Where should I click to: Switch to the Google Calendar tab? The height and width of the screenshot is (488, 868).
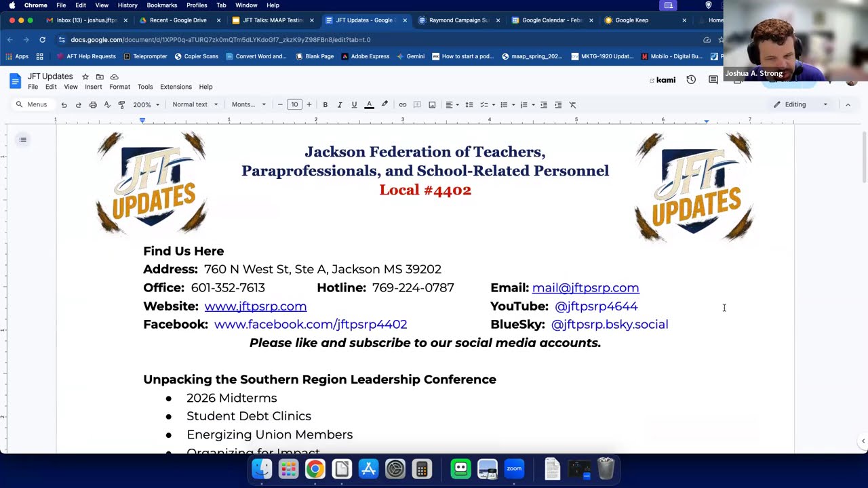pyautogui.click(x=552, y=20)
